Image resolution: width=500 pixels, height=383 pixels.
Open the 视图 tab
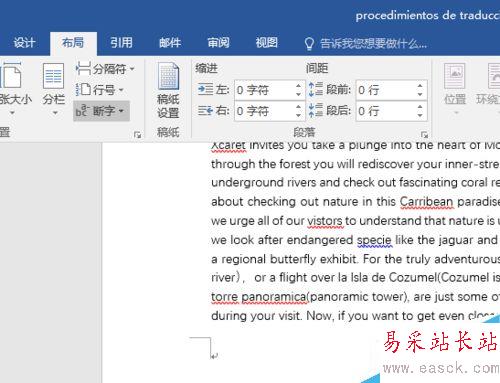[267, 43]
